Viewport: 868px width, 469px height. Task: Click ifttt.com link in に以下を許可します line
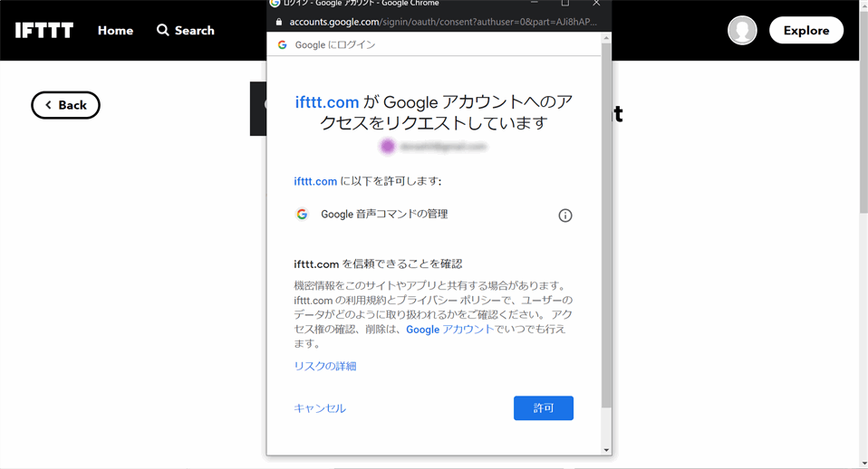[x=315, y=181]
